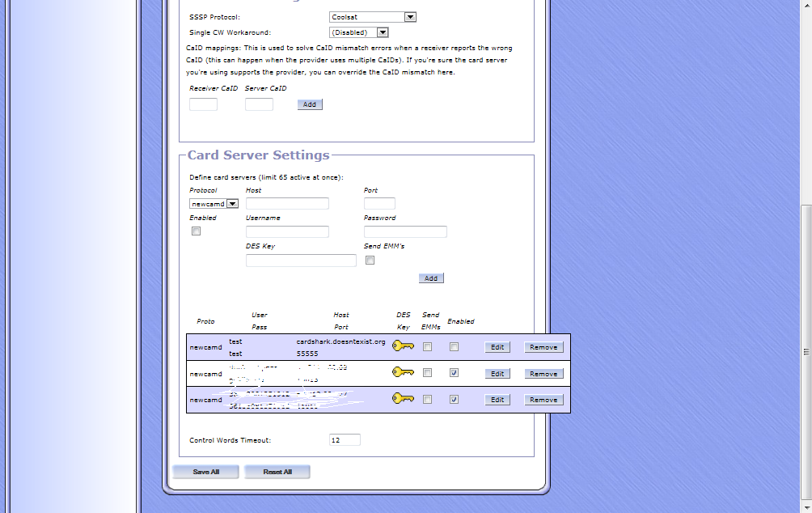Disable the second newcamd server's Enabled checkbox
The width and height of the screenshot is (812, 513).
click(x=454, y=373)
